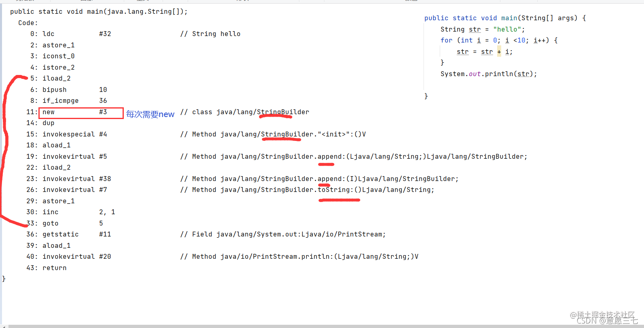Click the source line "System.out.println(str);"
The image size is (644, 328).
coord(489,74)
